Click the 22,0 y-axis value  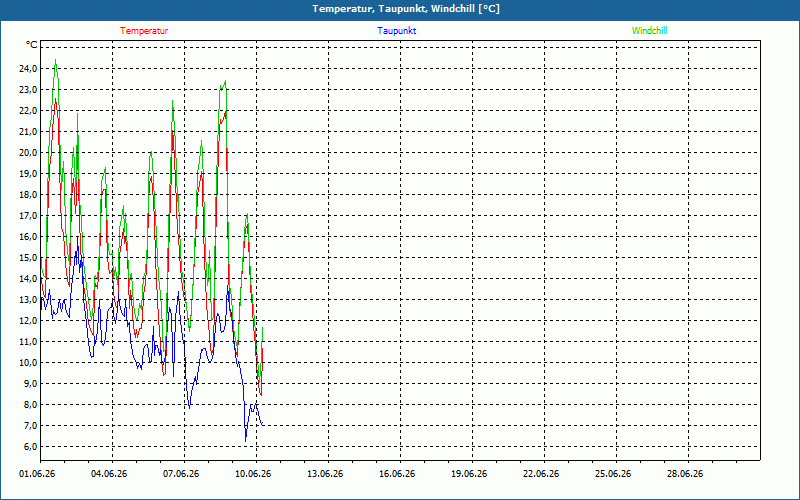click(x=28, y=110)
